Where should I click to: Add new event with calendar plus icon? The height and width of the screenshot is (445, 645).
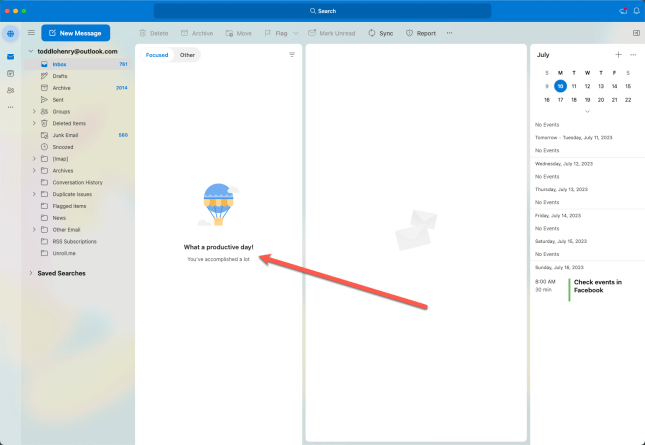[618, 54]
